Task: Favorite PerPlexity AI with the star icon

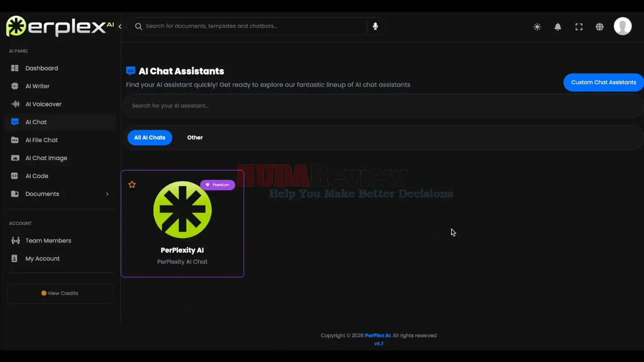Action: 132,184
